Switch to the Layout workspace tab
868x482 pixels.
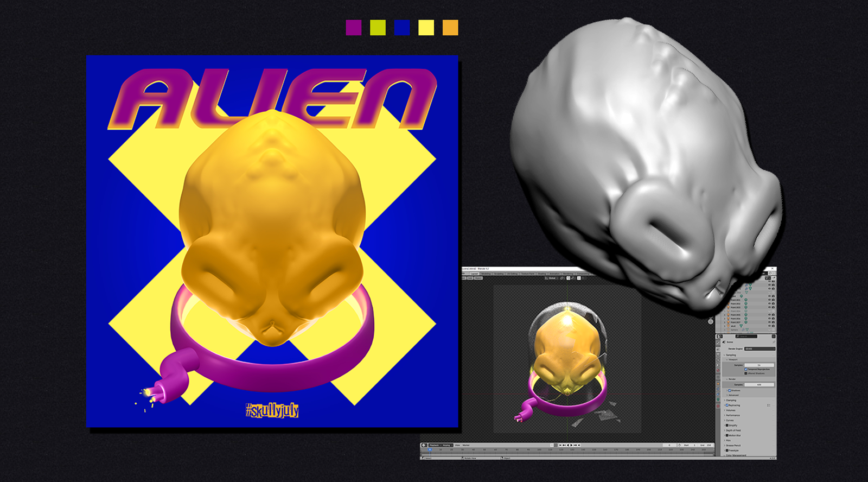click(x=474, y=274)
